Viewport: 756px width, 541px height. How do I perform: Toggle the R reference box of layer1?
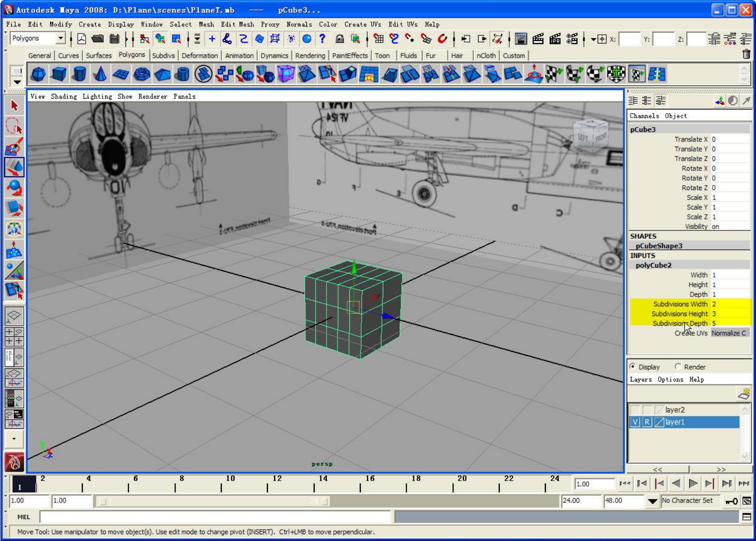point(647,422)
